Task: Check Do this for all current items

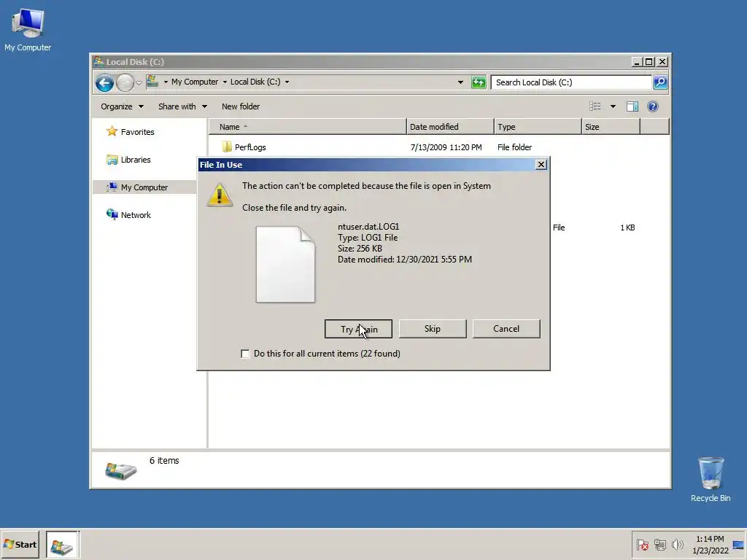Action: [245, 354]
